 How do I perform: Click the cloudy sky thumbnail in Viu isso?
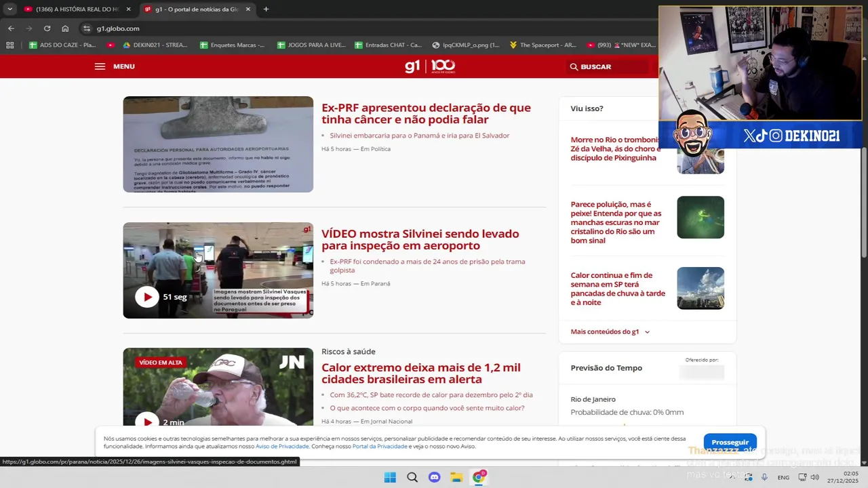click(x=701, y=288)
